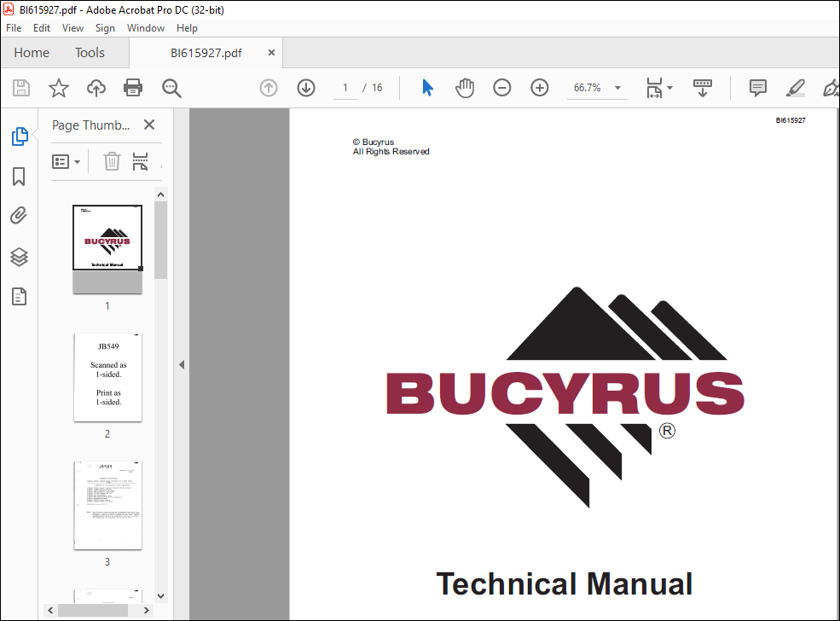Click the page layout icon in thumbnails panel
The width and height of the screenshot is (840, 621).
[141, 161]
